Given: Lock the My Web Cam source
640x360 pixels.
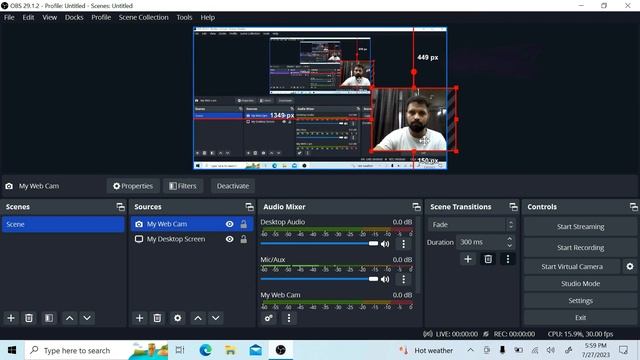Looking at the screenshot, I should tap(244, 224).
